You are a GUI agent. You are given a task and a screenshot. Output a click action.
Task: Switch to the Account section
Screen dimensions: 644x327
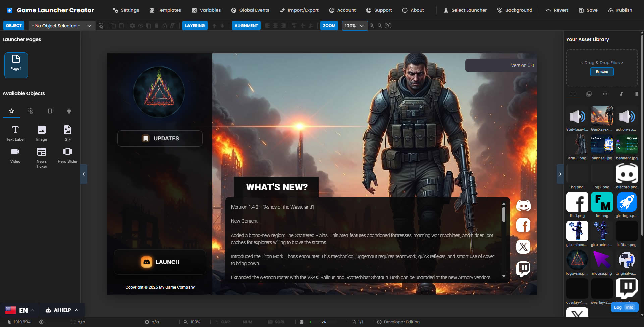[x=342, y=10]
